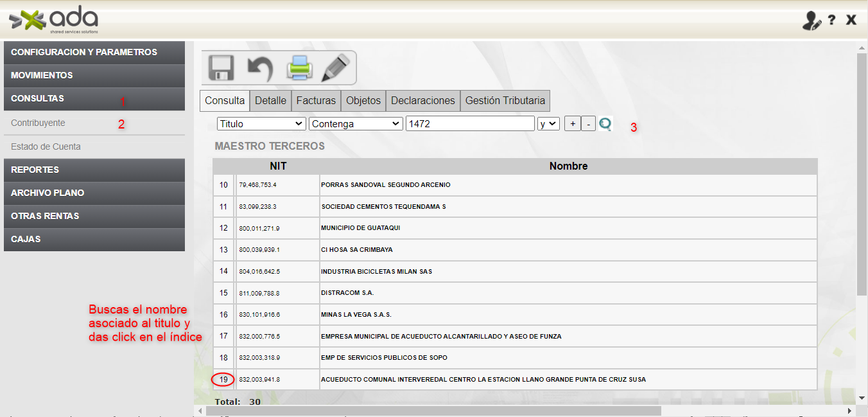The image size is (868, 417).
Task: Remove a filter with minus button
Action: [x=588, y=123]
